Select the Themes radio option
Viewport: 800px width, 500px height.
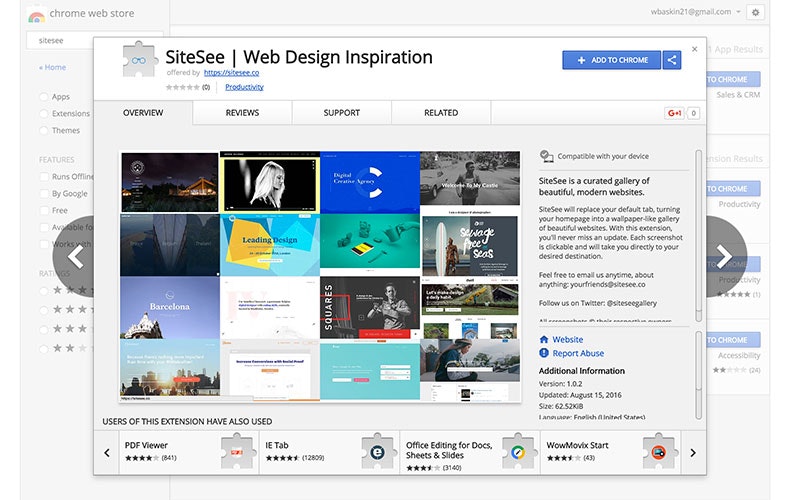pyautogui.click(x=44, y=131)
